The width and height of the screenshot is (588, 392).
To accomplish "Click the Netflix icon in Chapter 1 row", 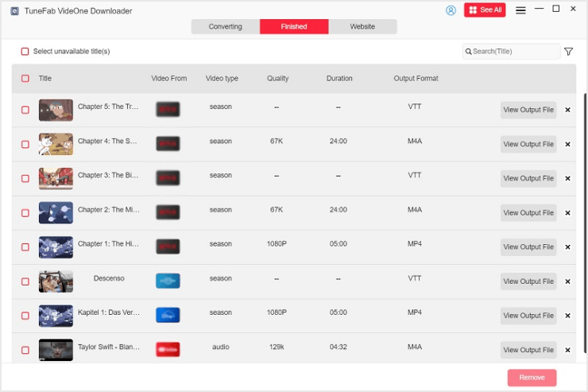I will click(168, 246).
